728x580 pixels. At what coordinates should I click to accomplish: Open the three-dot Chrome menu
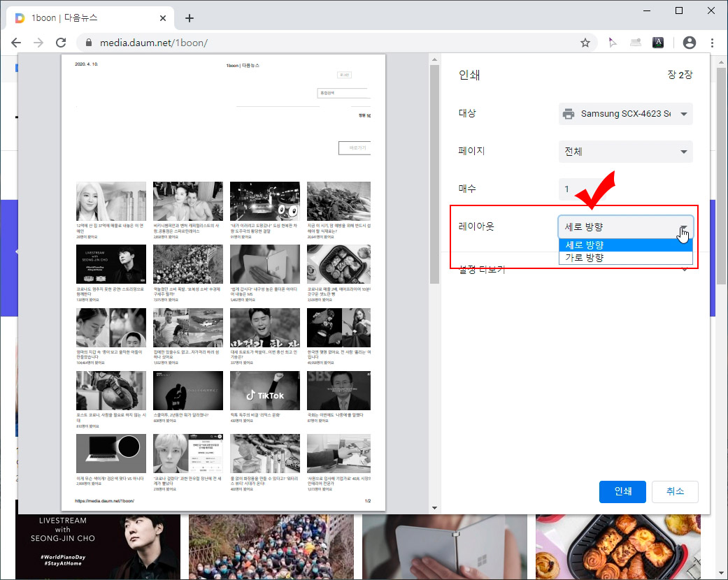(713, 43)
